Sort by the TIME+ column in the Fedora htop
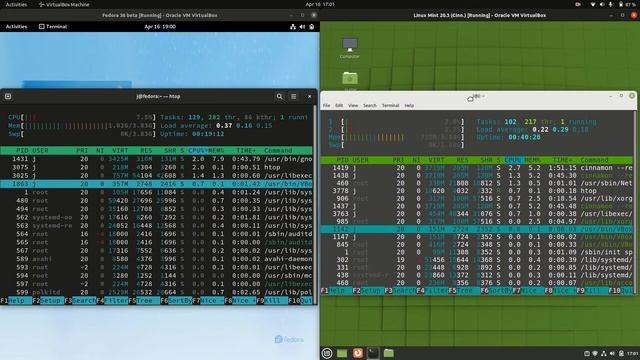Viewport: 640px width, 360px height. (x=246, y=151)
